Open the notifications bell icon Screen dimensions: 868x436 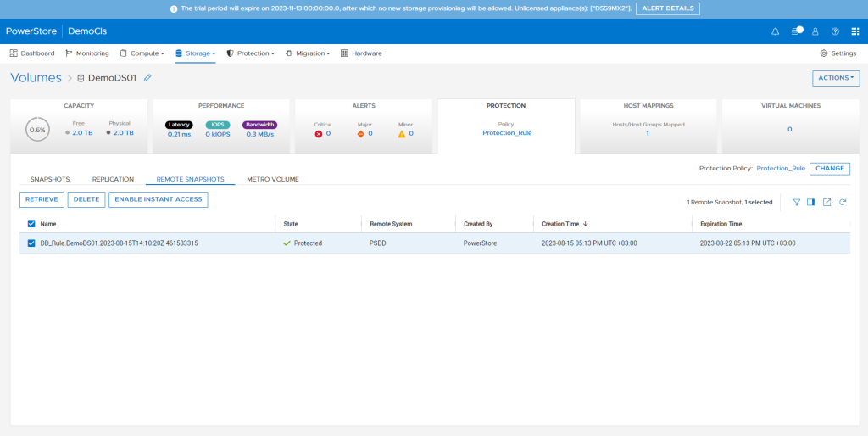[x=775, y=31]
